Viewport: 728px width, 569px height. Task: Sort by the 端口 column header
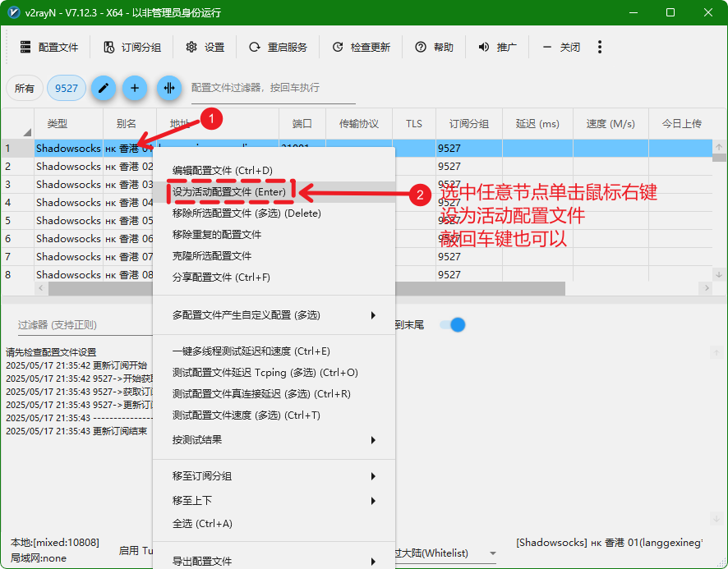302,123
